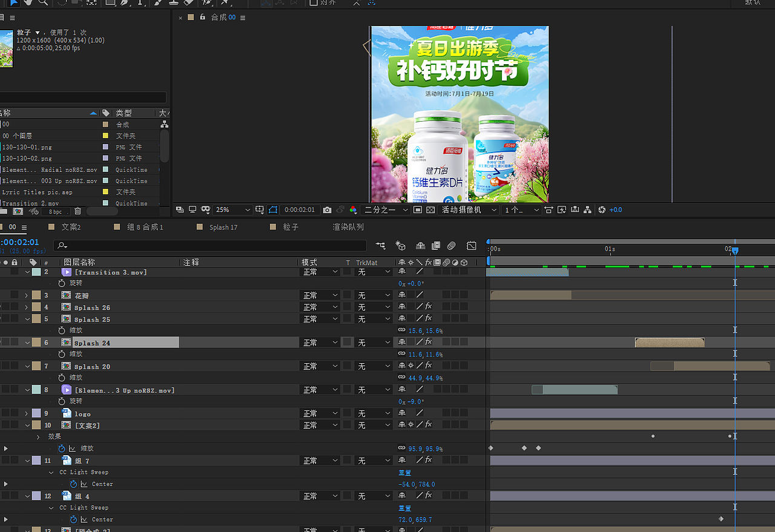
Task: Expand the 花瓣 layer properties
Action: click(27, 295)
